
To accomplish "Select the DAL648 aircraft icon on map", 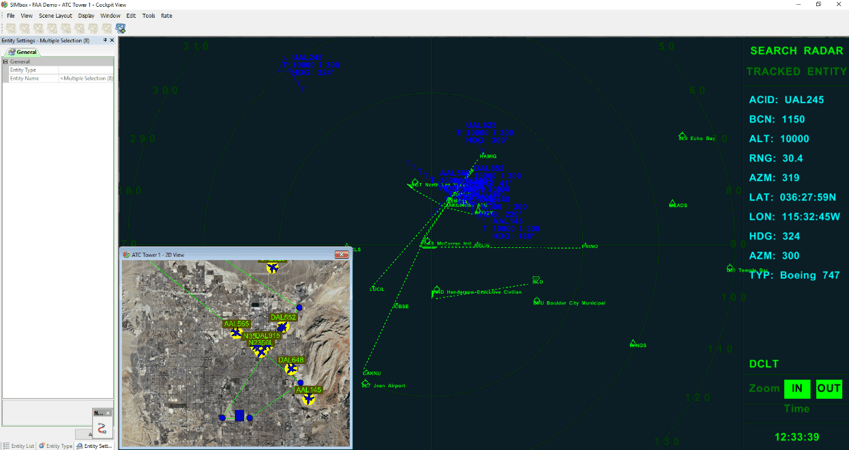I will pyautogui.click(x=291, y=369).
